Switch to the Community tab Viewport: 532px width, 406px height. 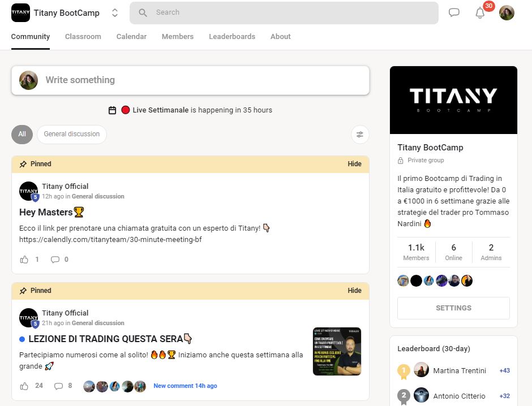pos(31,37)
